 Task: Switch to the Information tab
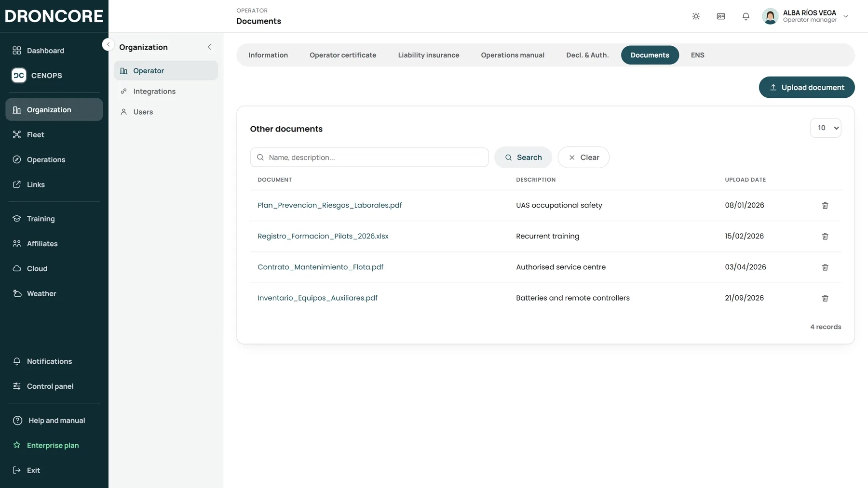coord(268,55)
